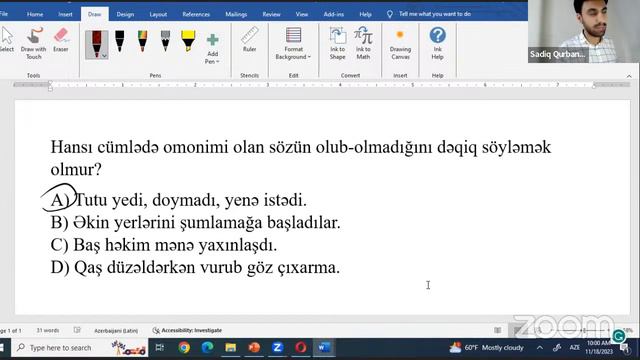The width and height of the screenshot is (640, 360).
Task: Open PowerPoint from the taskbar
Action: [x=254, y=348]
